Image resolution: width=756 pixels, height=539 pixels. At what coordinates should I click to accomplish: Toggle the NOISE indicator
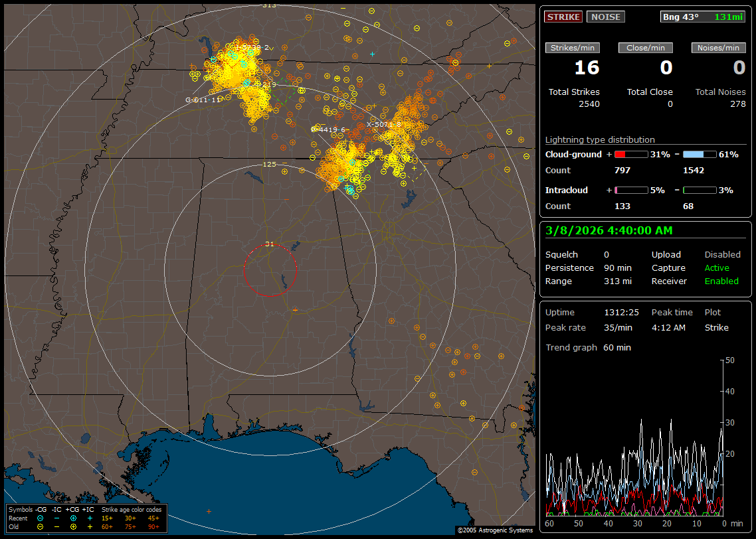point(605,17)
